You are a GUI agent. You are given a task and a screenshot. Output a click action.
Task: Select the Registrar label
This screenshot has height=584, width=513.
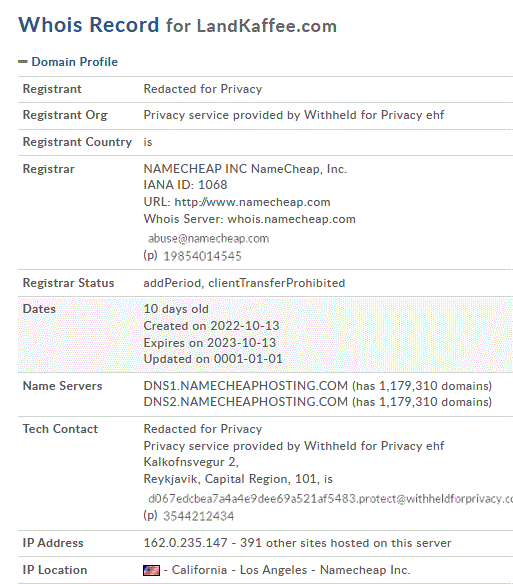pos(49,169)
